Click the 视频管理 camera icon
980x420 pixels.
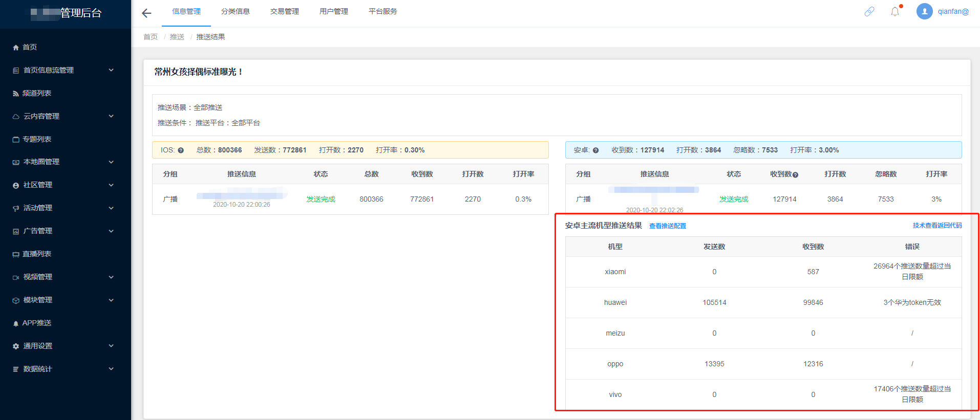click(16, 277)
